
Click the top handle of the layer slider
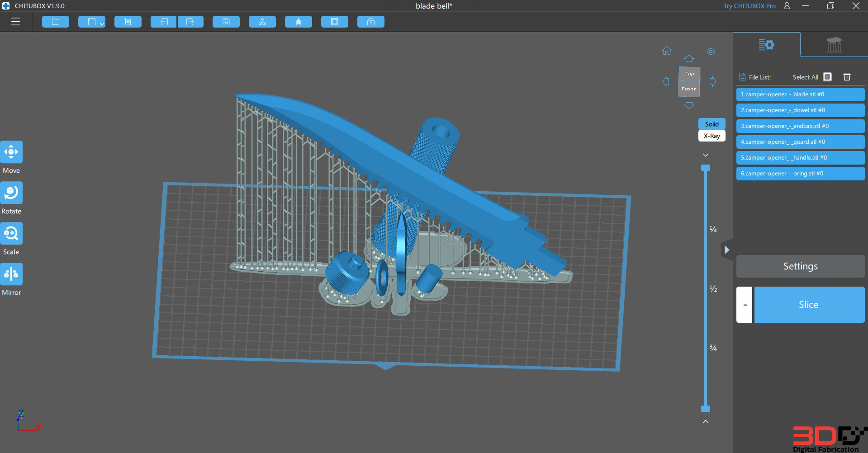[x=706, y=168]
